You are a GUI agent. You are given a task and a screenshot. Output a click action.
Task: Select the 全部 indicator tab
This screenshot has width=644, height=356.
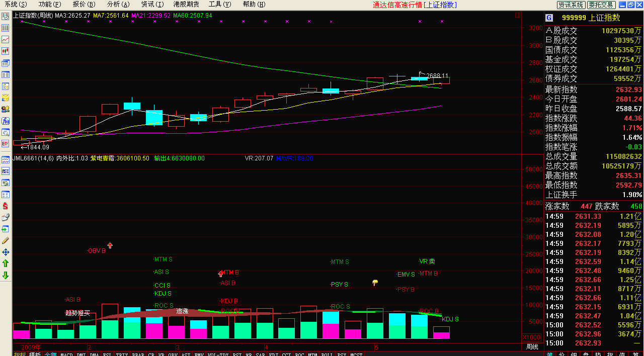coord(50,353)
